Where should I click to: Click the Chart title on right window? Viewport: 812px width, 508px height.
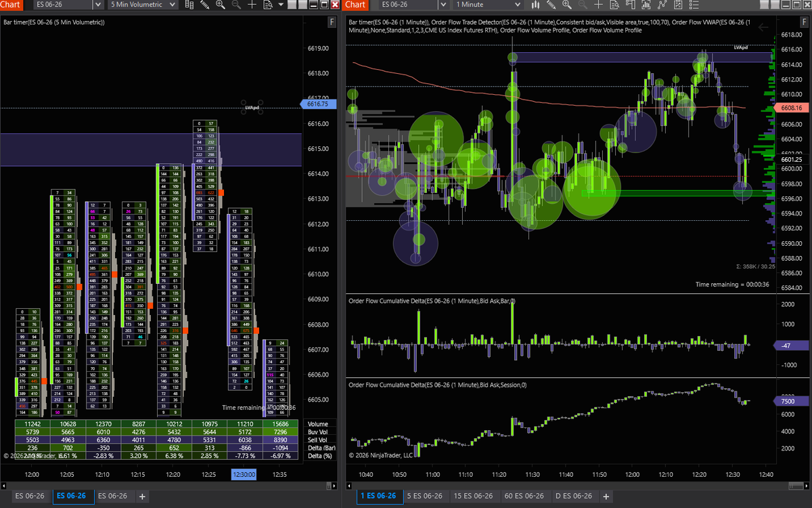(356, 4)
